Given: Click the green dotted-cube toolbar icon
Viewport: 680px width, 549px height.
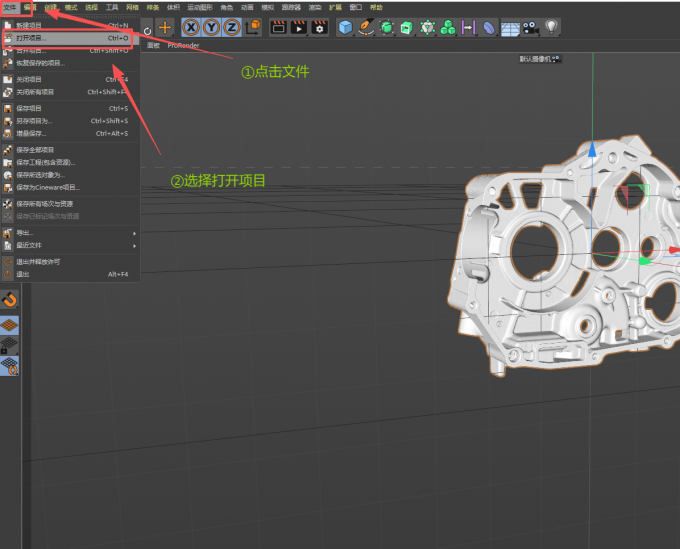Looking at the screenshot, I should 427,28.
